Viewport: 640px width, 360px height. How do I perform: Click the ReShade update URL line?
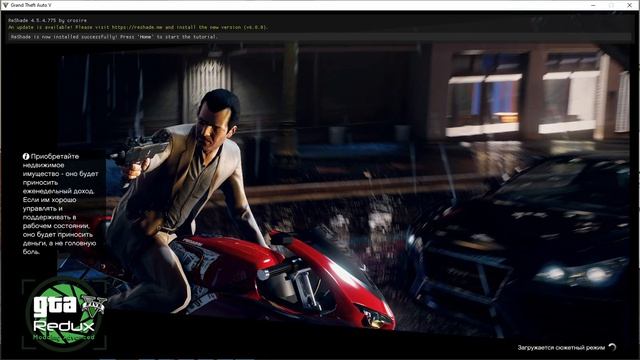coord(138,27)
